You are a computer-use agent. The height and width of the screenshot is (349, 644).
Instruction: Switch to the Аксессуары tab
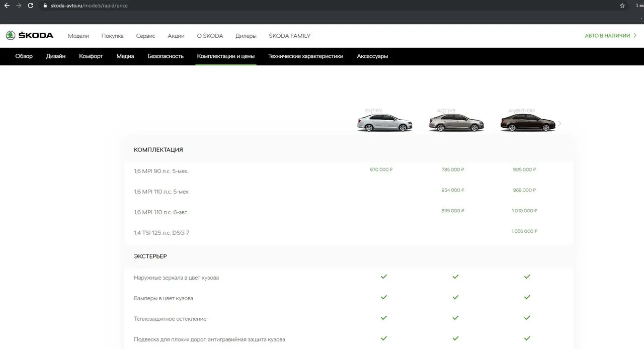pyautogui.click(x=372, y=56)
